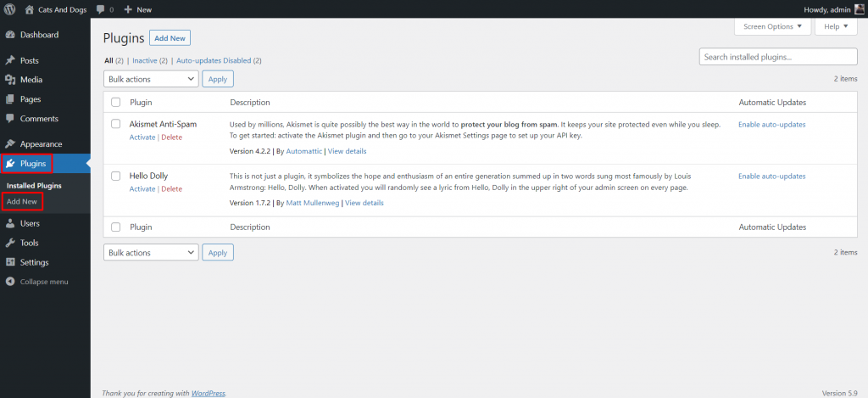Image resolution: width=868 pixels, height=398 pixels.
Task: Filter plugins by the Inactive tab
Action: point(144,61)
